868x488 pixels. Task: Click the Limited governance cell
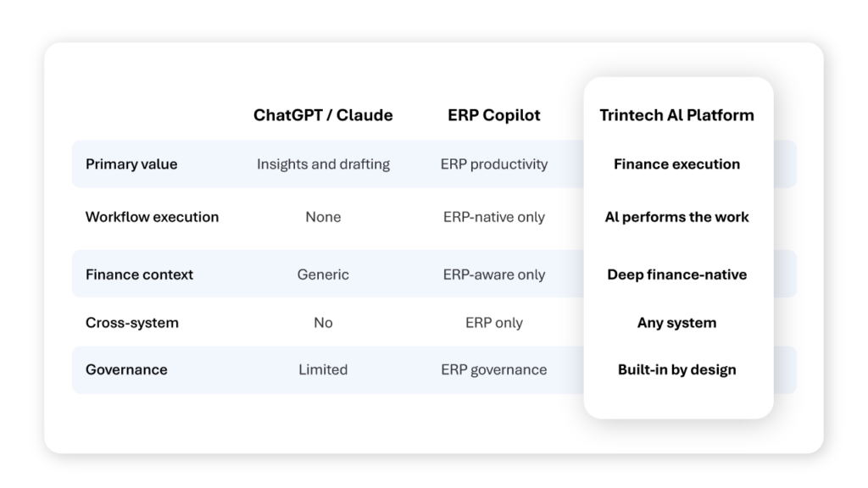click(x=323, y=369)
